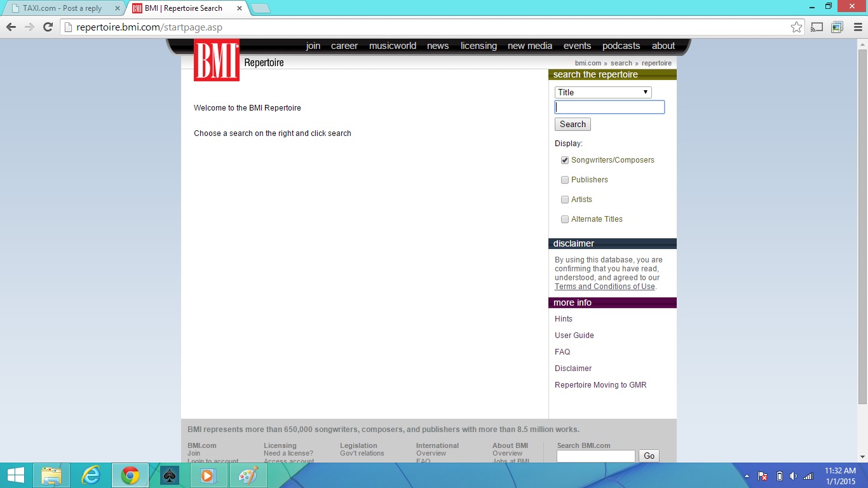Check the Publishers checkbox
This screenshot has height=488, width=868.
565,180
